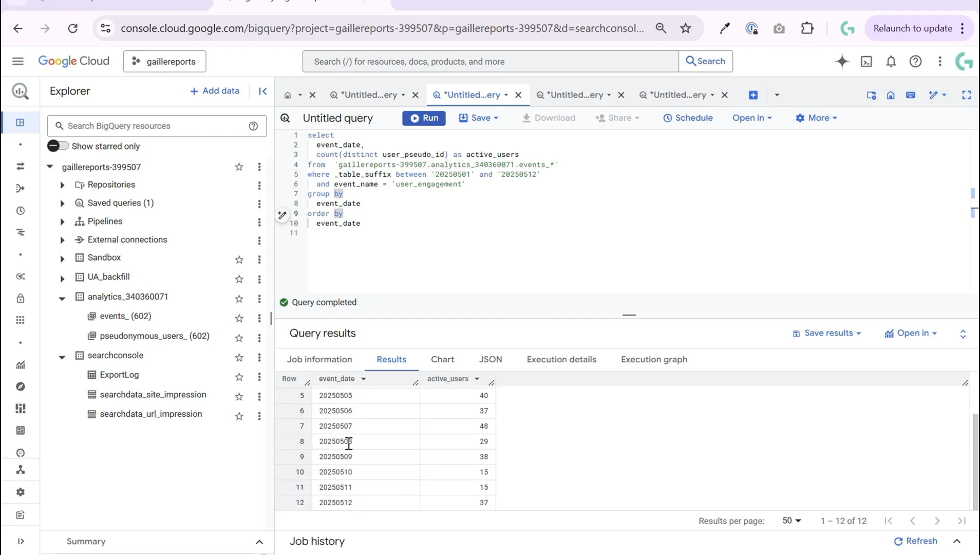Go to last results page
The width and height of the screenshot is (980, 555).
tap(962, 521)
